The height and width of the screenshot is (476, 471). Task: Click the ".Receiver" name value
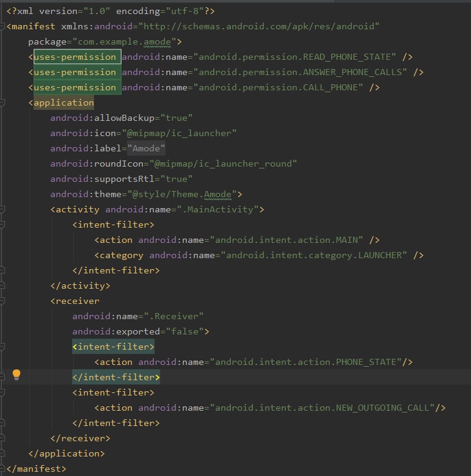(x=173, y=316)
